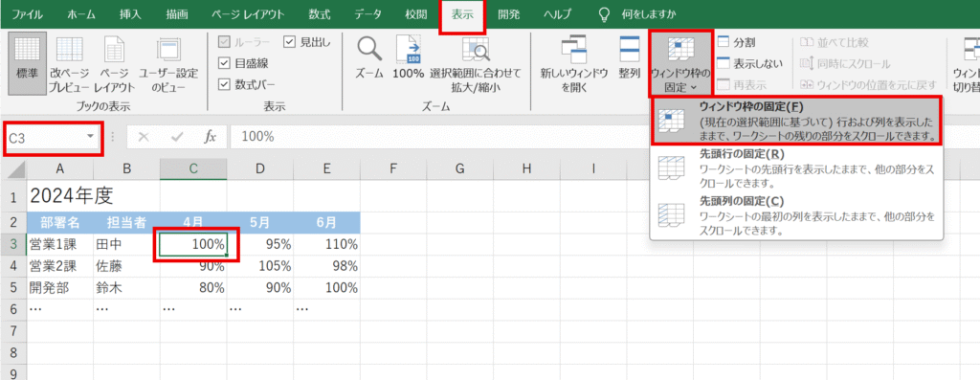This screenshot has height=380, width=980.
Task: Uncheck the 見出し headings checkbox
Action: 289,42
